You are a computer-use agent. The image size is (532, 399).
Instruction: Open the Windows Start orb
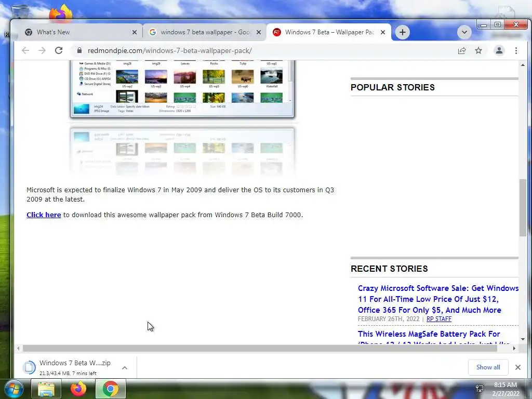coord(14,389)
